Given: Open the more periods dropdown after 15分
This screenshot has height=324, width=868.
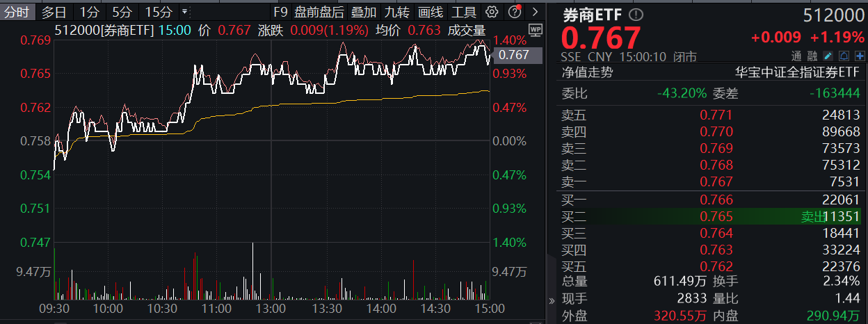Looking at the screenshot, I should [x=184, y=12].
